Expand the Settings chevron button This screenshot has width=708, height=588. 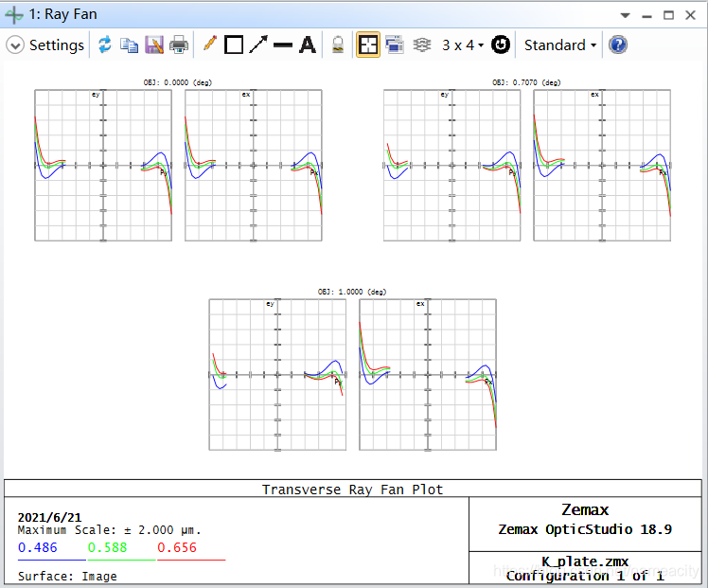pos(15,45)
